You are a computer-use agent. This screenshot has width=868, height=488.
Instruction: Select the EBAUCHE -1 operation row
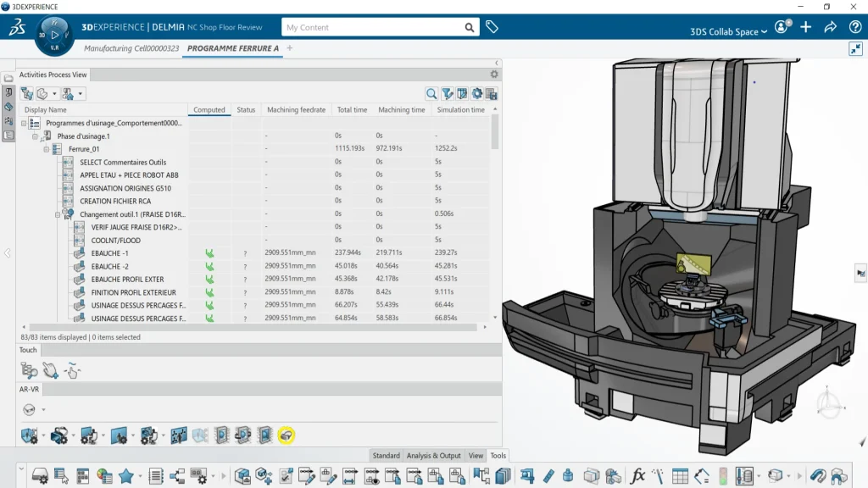coord(110,253)
